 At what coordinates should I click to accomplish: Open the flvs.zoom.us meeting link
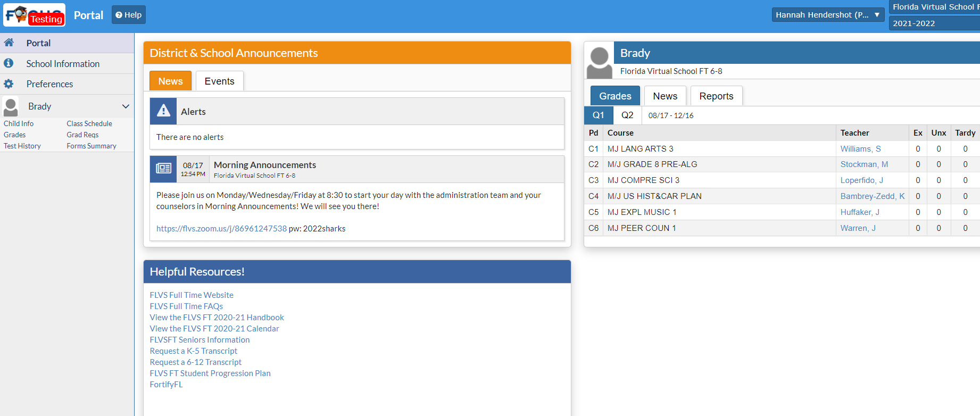(221, 228)
